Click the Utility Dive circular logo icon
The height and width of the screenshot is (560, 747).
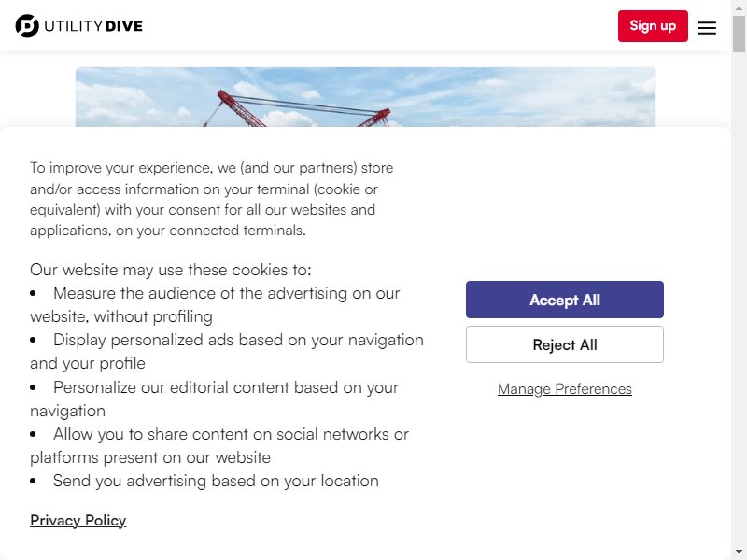click(x=27, y=26)
